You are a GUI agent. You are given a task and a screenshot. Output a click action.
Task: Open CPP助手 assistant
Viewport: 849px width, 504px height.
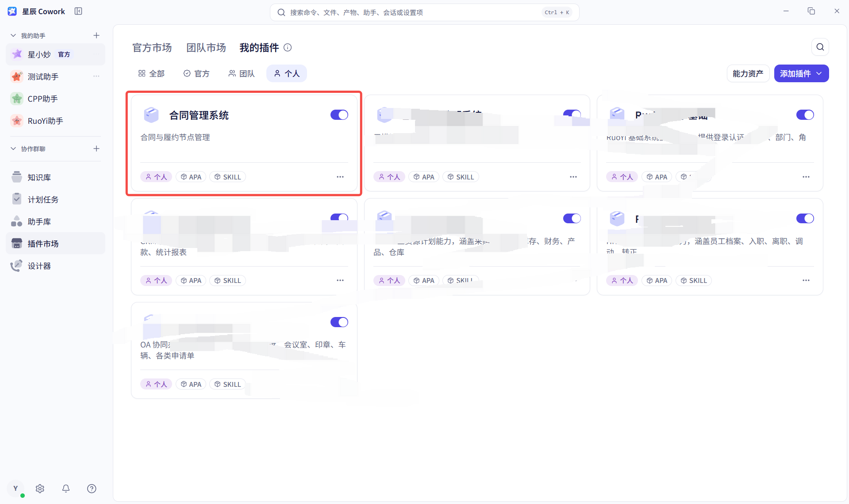[55, 99]
